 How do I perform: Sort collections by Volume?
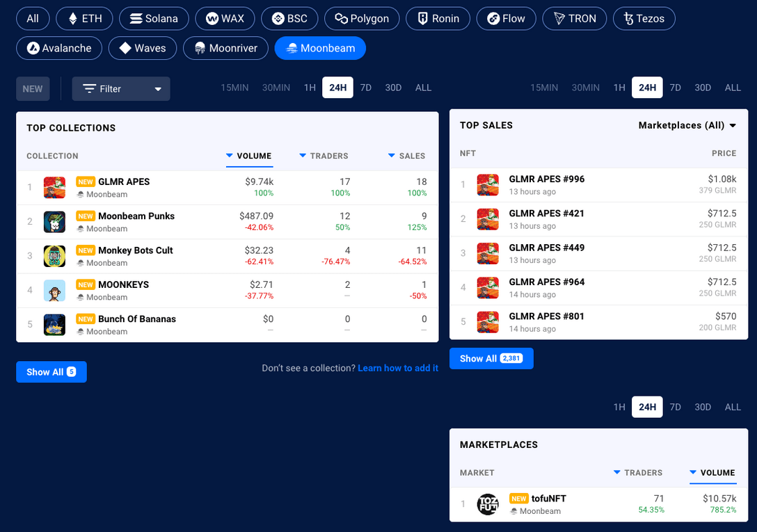click(249, 156)
